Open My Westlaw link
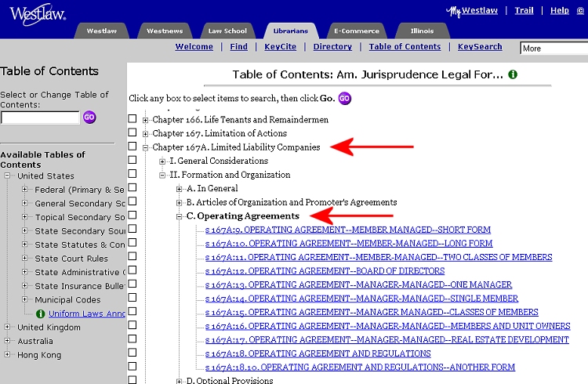588x384 pixels. coord(472,11)
